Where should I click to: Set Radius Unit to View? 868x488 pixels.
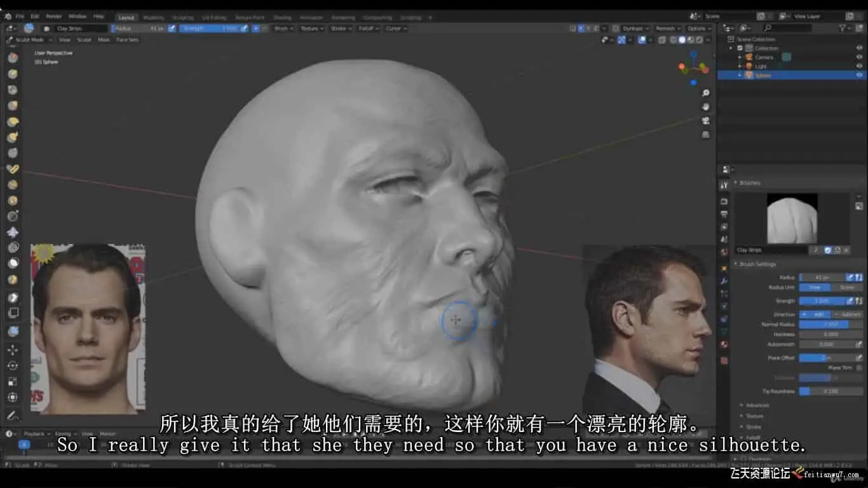pyautogui.click(x=815, y=287)
